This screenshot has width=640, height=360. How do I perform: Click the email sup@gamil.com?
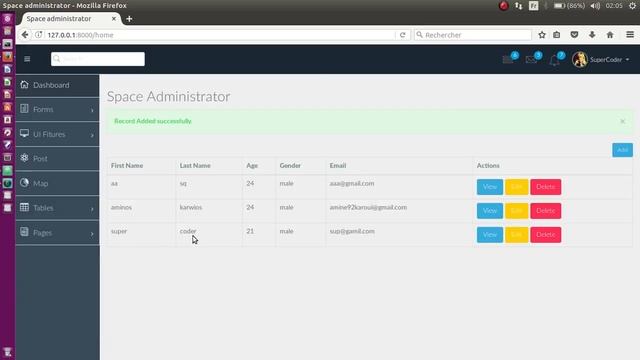(x=352, y=231)
